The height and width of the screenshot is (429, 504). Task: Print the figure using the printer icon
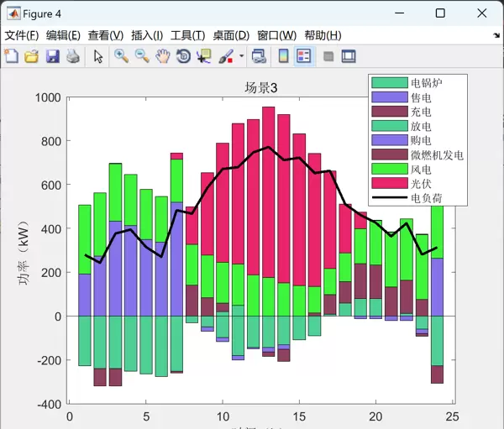point(73,56)
